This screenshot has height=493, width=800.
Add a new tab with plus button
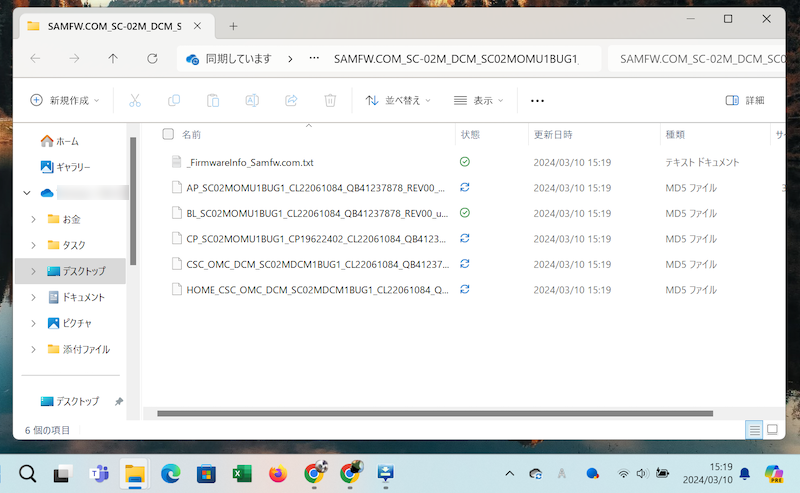click(x=233, y=25)
